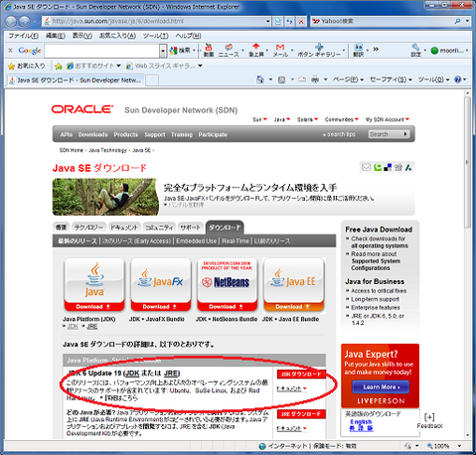Viewport: 476px width, 455px height.
Task: Expand the address bar dropdown arrow
Action: click(268, 21)
